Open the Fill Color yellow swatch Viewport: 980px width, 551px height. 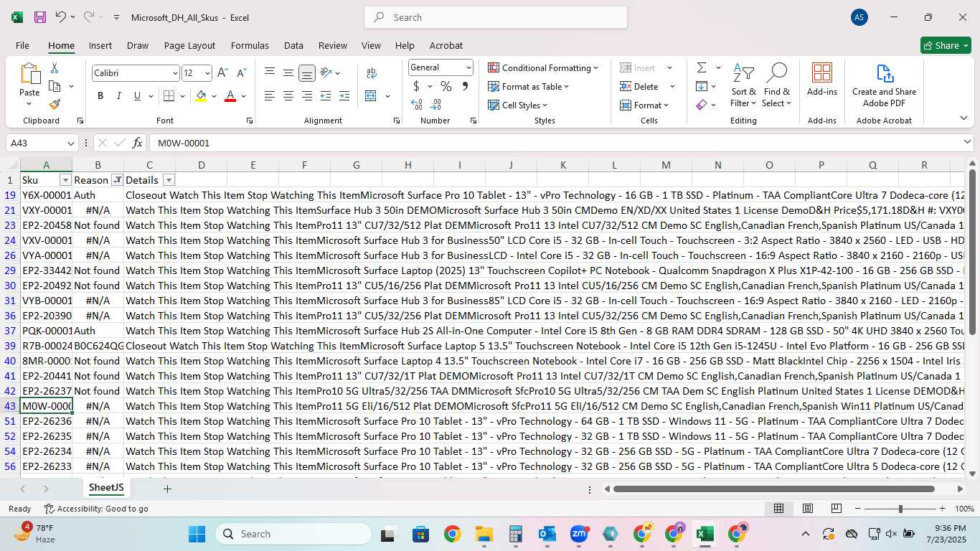click(201, 96)
